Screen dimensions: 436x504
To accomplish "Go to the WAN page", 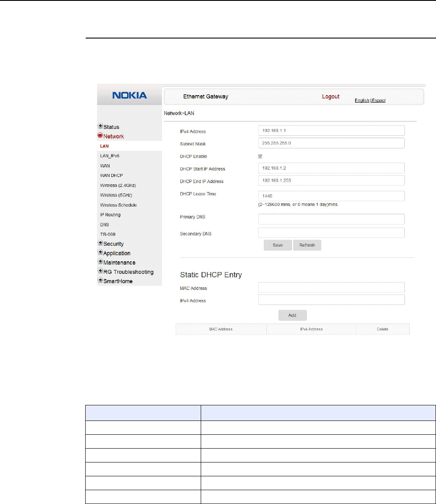I will (105, 166).
